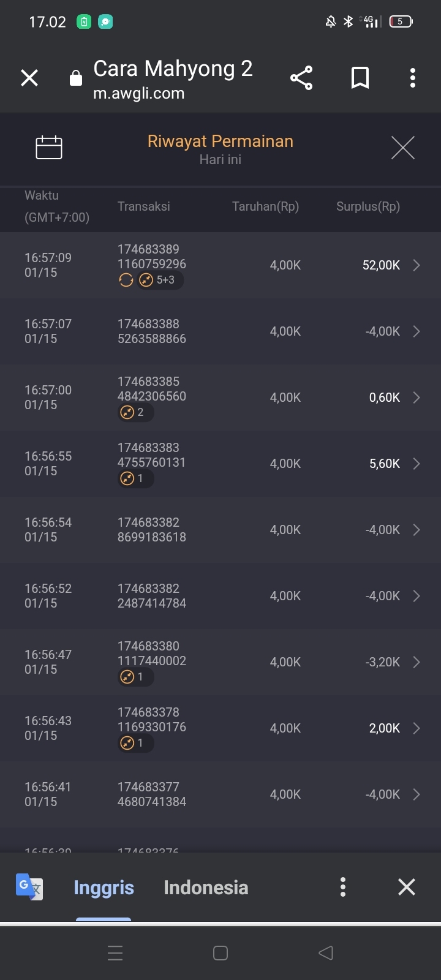
Task: Expand the 52,00K surplus row chevron
Action: click(x=417, y=265)
